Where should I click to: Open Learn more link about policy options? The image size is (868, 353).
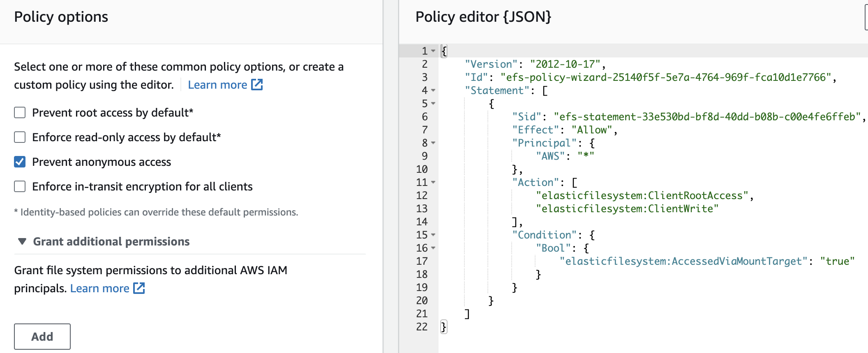coord(217,85)
